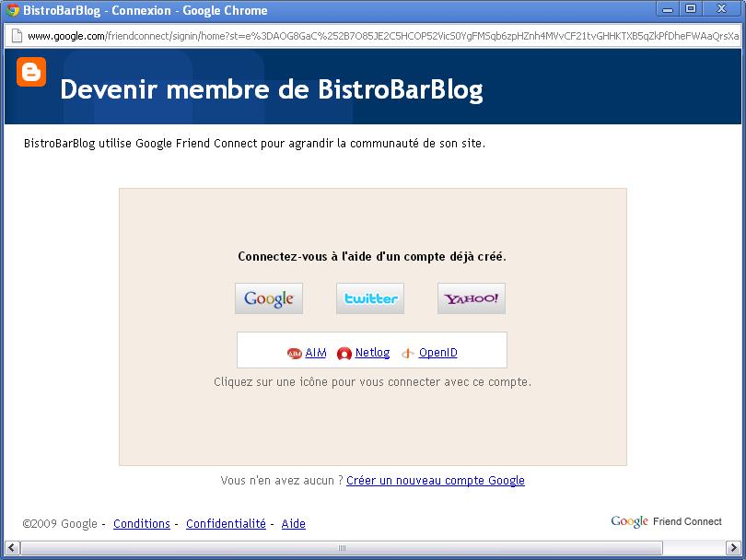Sign in with the Google button
The width and height of the screenshot is (746, 560).
[269, 298]
